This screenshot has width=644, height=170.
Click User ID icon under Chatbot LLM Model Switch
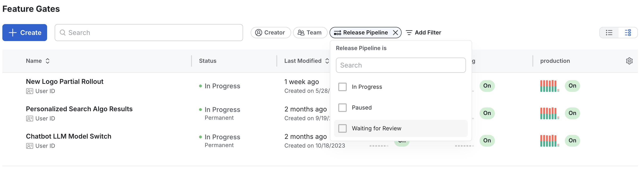(29, 146)
